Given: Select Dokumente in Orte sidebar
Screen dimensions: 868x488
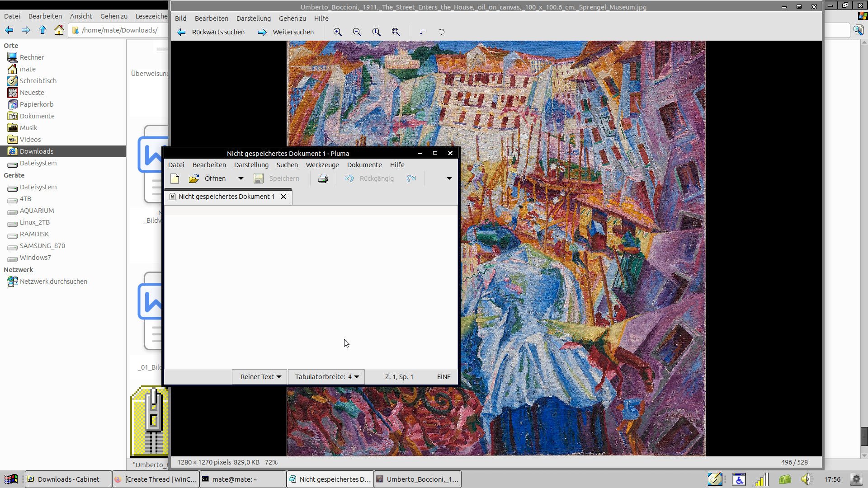Looking at the screenshot, I should pos(37,116).
